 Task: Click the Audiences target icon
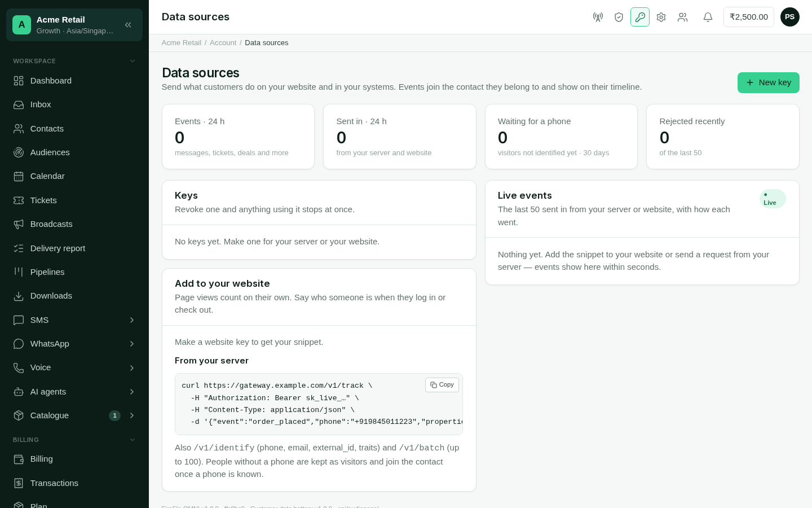19,152
